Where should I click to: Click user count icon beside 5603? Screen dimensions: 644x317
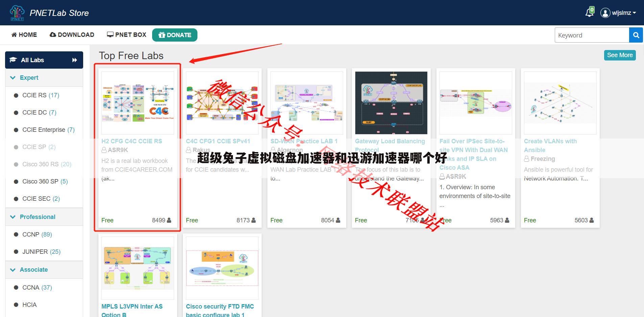click(x=592, y=220)
